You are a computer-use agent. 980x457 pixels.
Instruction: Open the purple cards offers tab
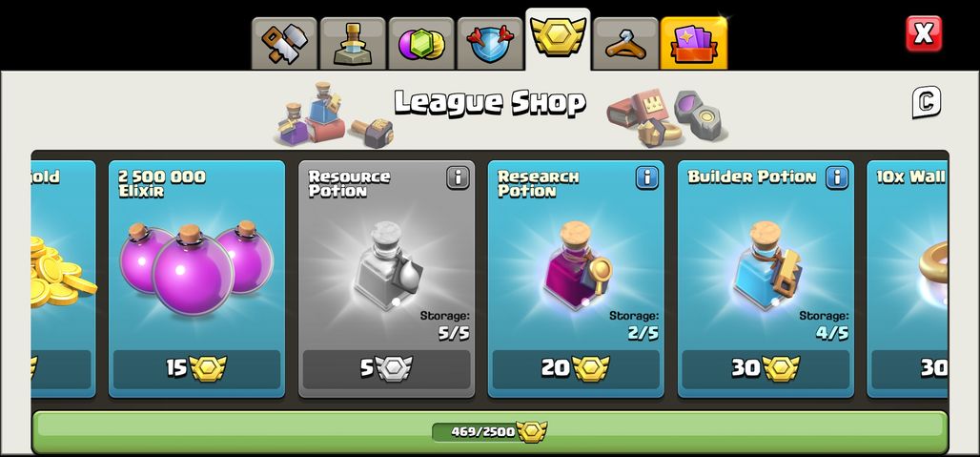tap(694, 44)
